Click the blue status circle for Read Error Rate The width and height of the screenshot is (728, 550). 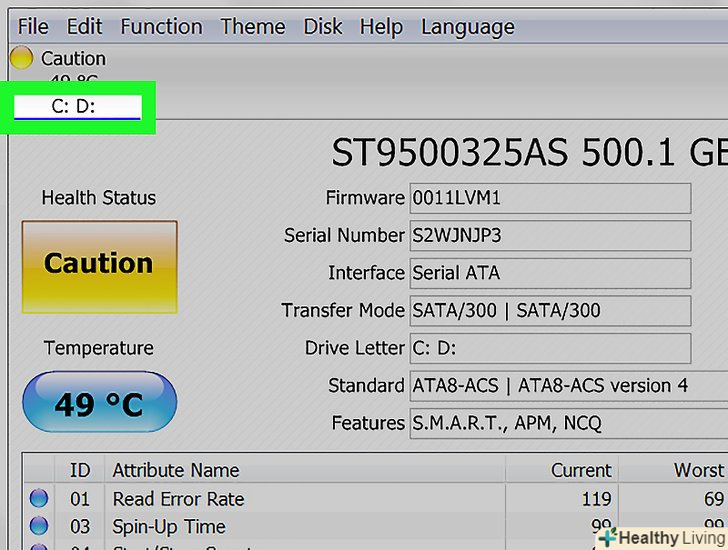point(39,499)
